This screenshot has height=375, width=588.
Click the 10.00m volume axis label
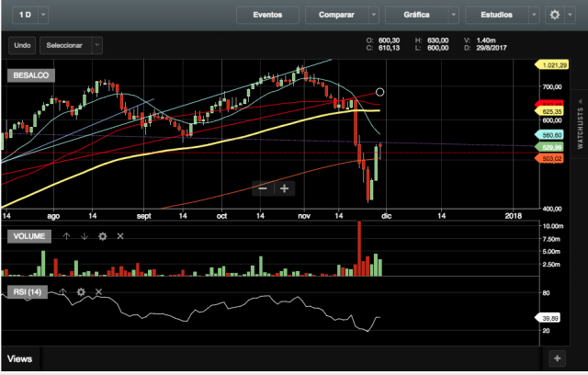pos(553,226)
